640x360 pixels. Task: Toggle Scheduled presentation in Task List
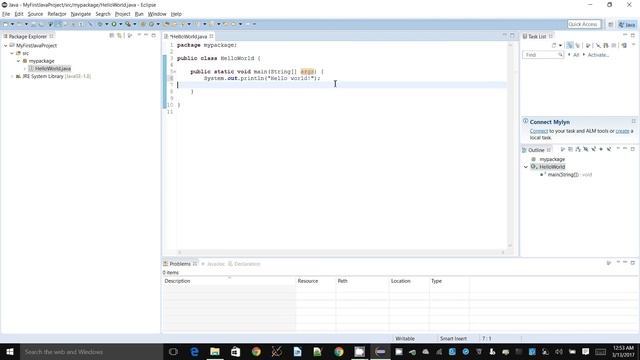coord(577,45)
